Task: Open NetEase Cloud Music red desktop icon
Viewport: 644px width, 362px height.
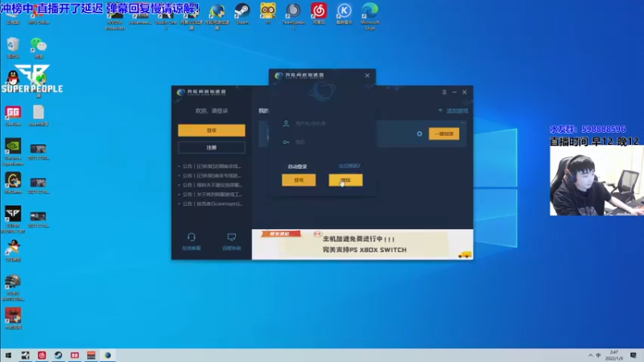Action: tap(319, 14)
